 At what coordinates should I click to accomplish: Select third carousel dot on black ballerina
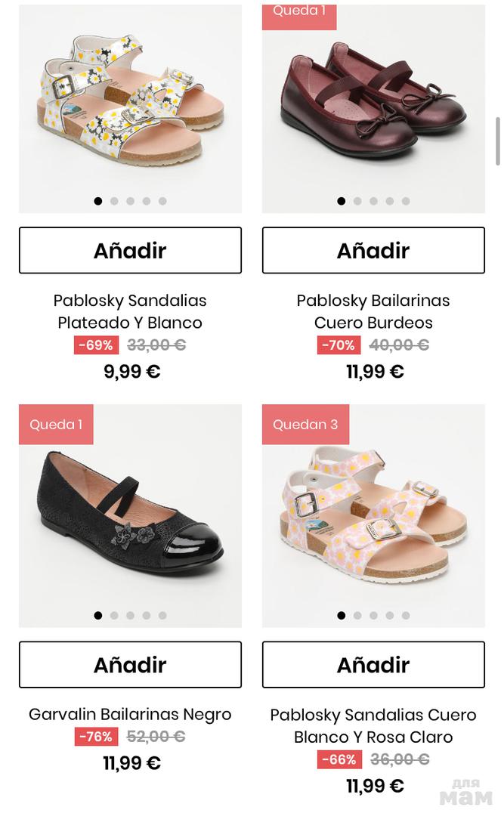pos(130,616)
